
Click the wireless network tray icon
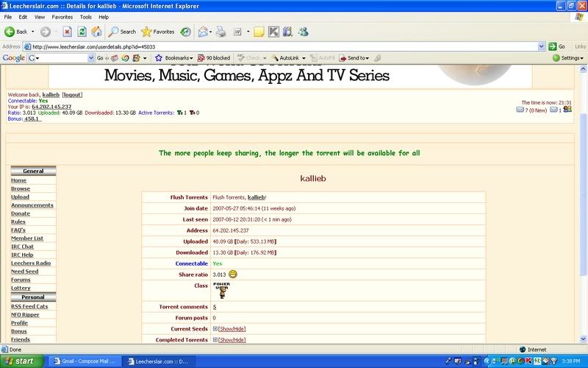coord(553,361)
